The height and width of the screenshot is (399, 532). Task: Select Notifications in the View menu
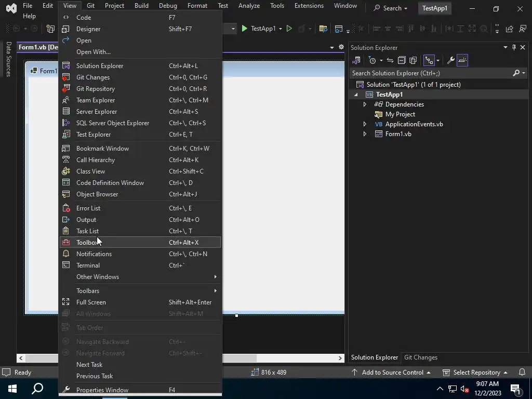coord(140,254)
